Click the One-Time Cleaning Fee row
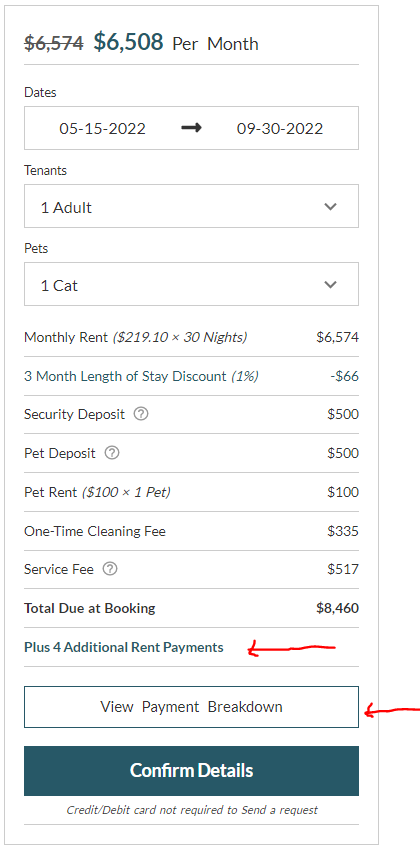The image size is (420, 847). (191, 531)
